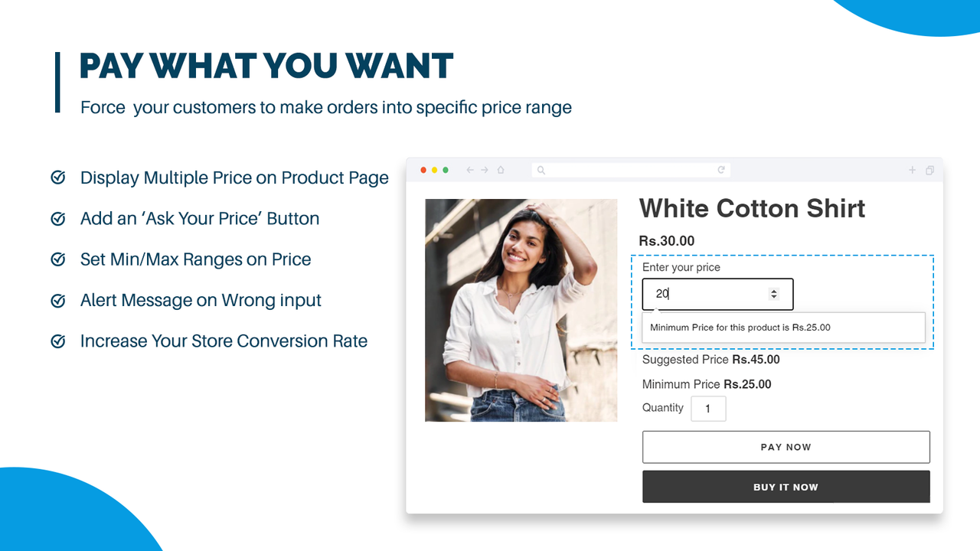
Task: Click the green maximize traffic light button
Action: point(446,170)
